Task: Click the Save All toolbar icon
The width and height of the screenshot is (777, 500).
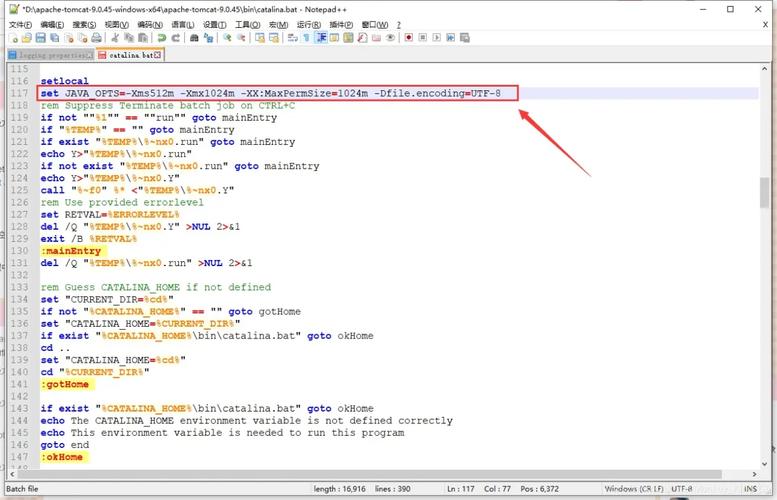Action: 55,38
